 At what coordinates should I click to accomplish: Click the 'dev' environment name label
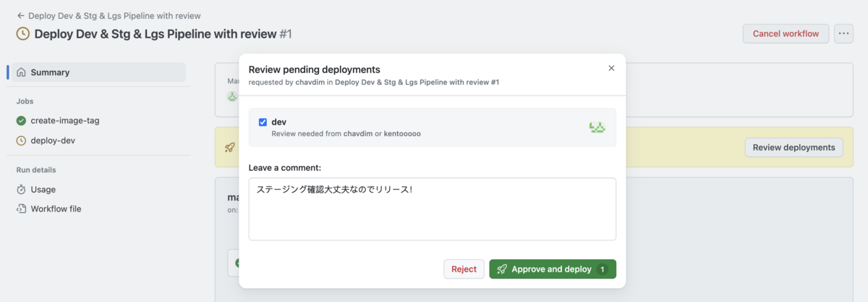[x=279, y=122]
